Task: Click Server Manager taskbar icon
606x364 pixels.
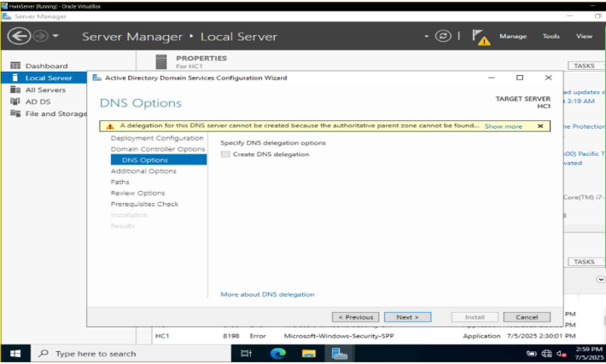Action: pyautogui.click(x=339, y=354)
